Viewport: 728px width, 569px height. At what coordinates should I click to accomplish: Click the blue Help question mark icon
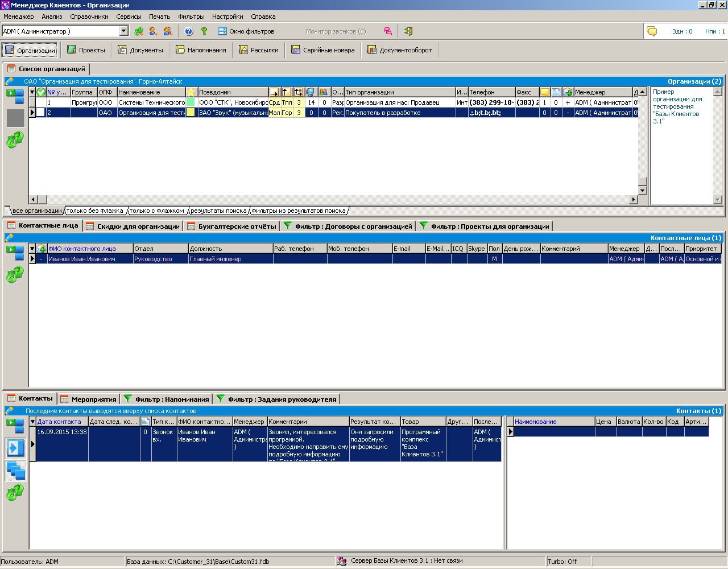click(x=189, y=31)
